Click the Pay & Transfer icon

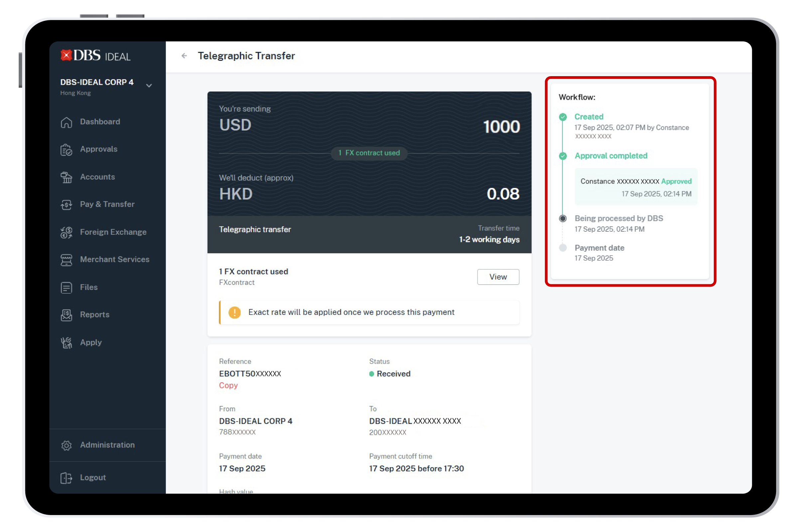66,204
